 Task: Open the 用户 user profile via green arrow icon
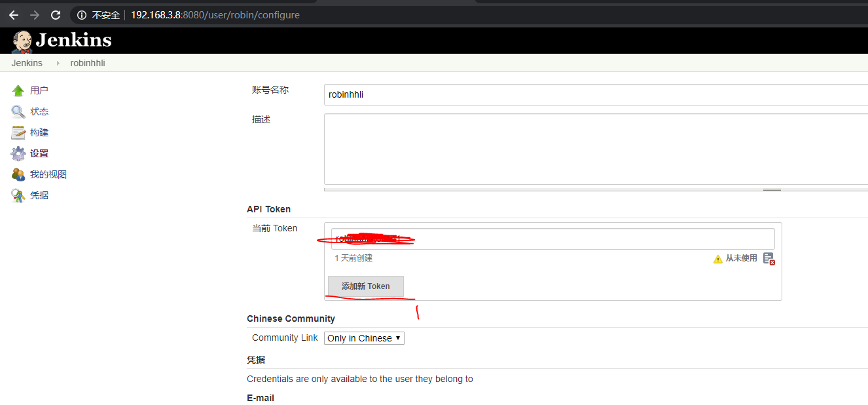pos(18,90)
